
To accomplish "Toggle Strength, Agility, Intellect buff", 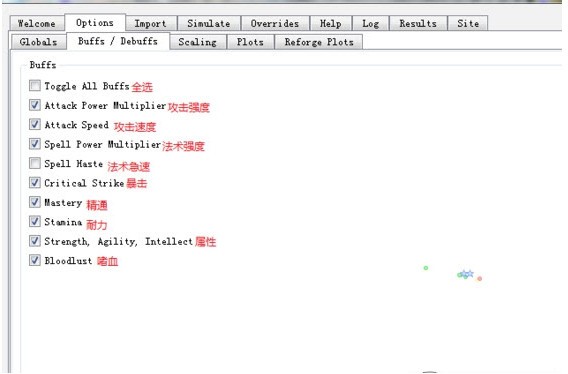I will (35, 241).
